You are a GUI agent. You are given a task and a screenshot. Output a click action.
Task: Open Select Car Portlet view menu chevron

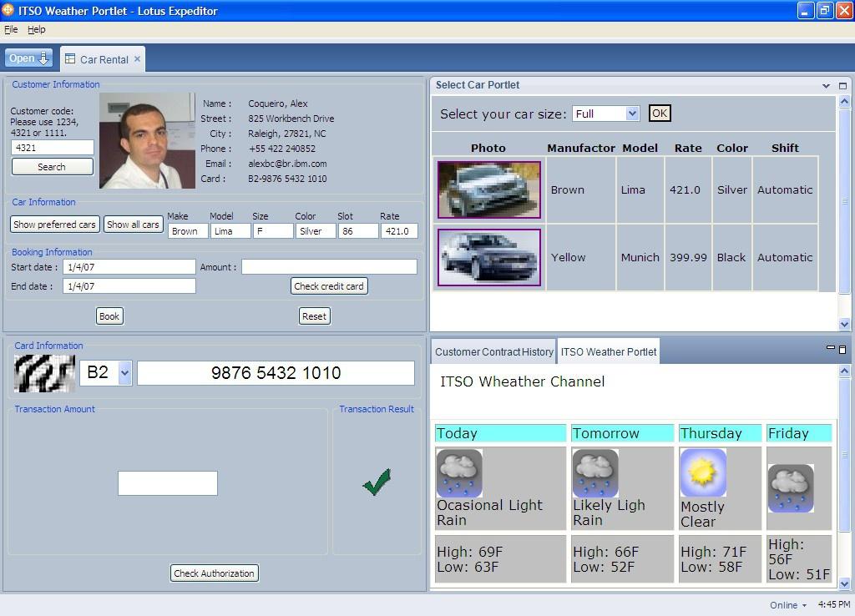(x=826, y=86)
